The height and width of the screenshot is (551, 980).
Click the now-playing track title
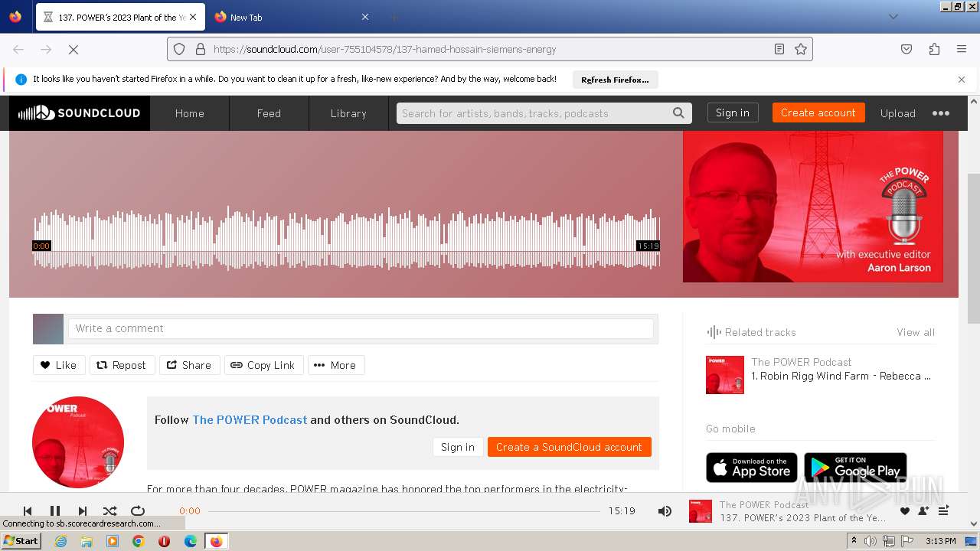click(x=803, y=518)
